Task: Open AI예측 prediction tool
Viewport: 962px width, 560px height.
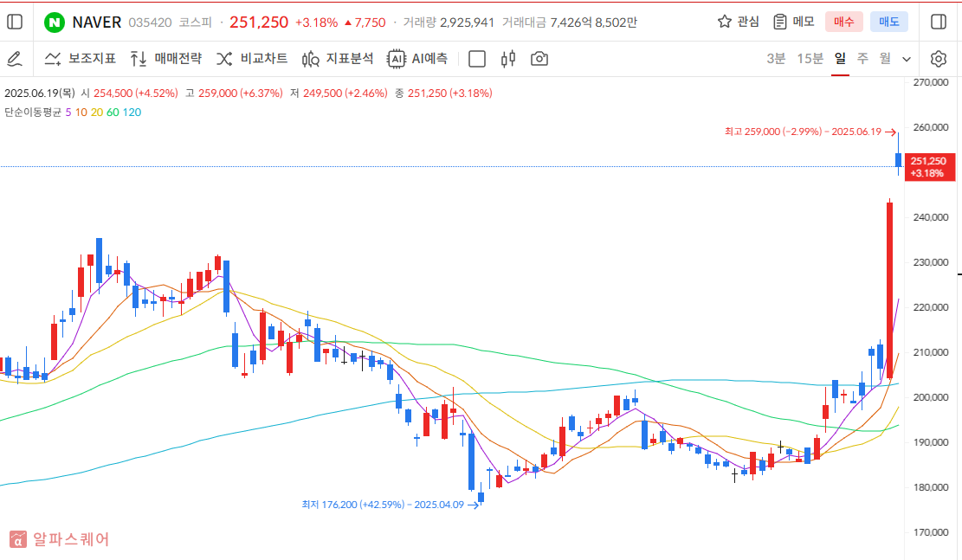Action: [x=417, y=59]
